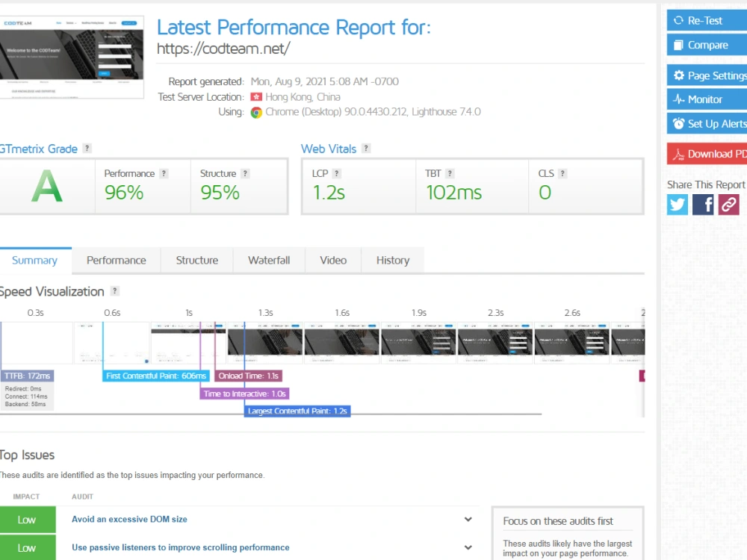
Task: Click the Re-Test button
Action: pyautogui.click(x=707, y=20)
